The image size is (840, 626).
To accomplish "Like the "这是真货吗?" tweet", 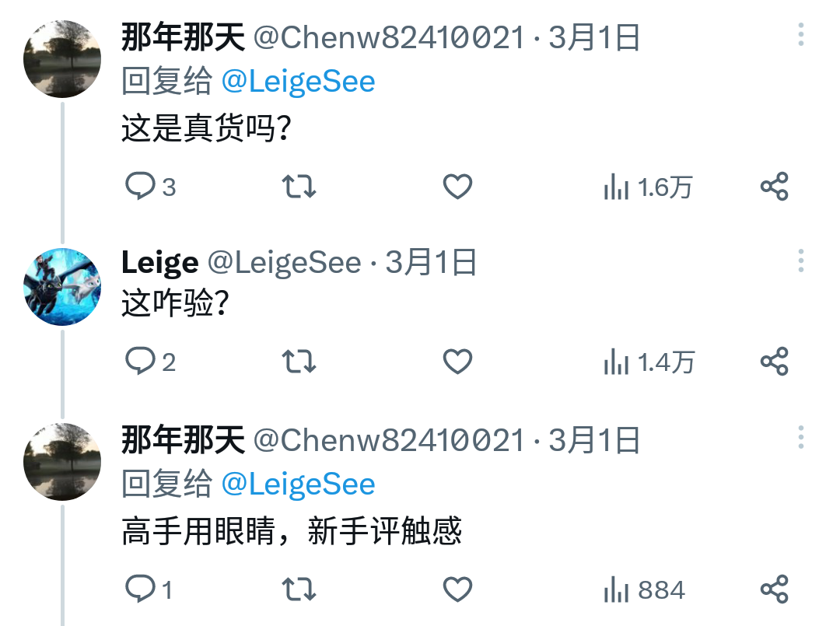I will [x=457, y=187].
